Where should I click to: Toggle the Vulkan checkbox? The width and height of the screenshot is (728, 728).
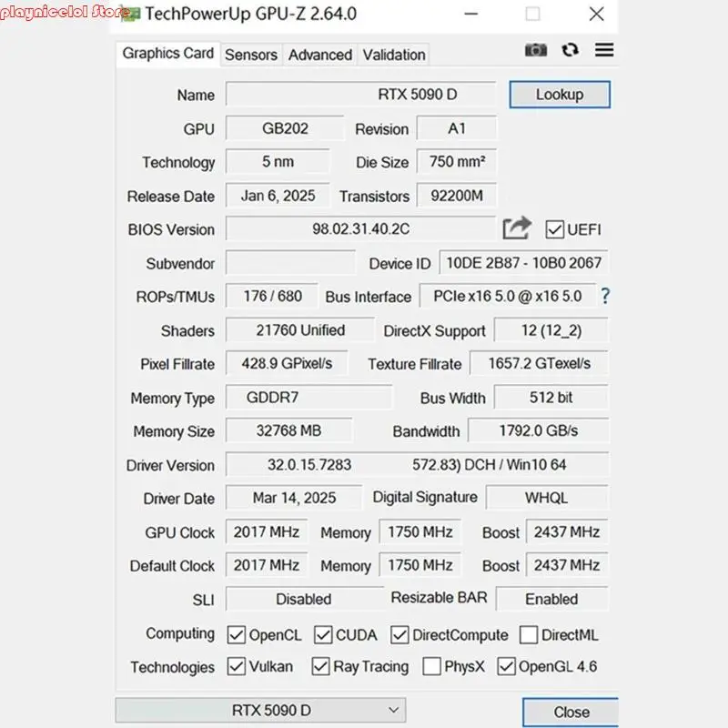pos(237,666)
